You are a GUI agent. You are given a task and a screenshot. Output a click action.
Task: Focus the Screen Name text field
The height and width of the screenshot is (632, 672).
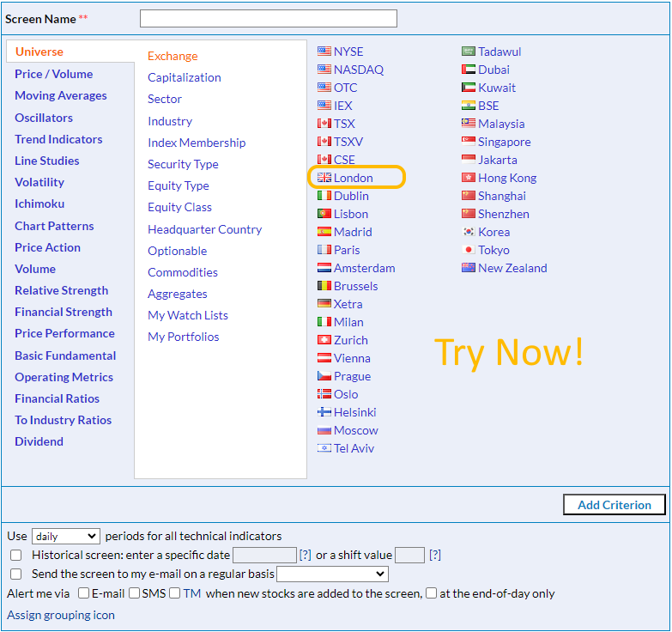(x=269, y=18)
